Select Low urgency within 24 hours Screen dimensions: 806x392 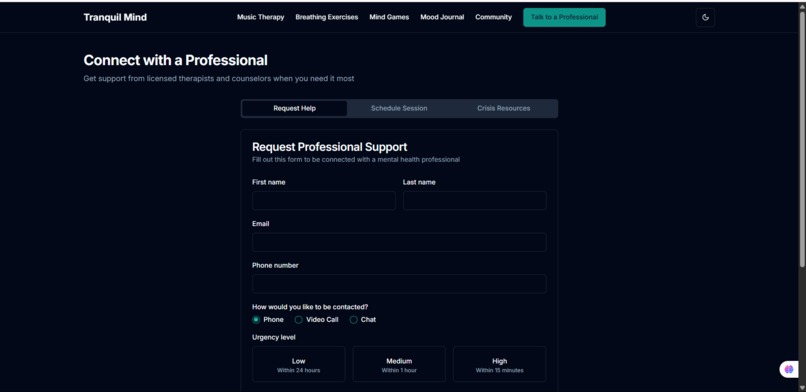coord(299,364)
